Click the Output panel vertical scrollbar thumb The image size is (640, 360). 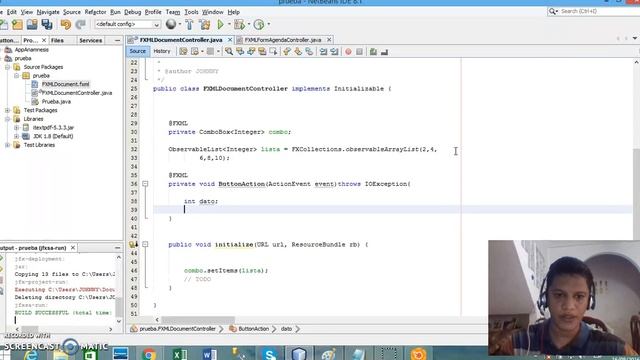click(x=119, y=307)
